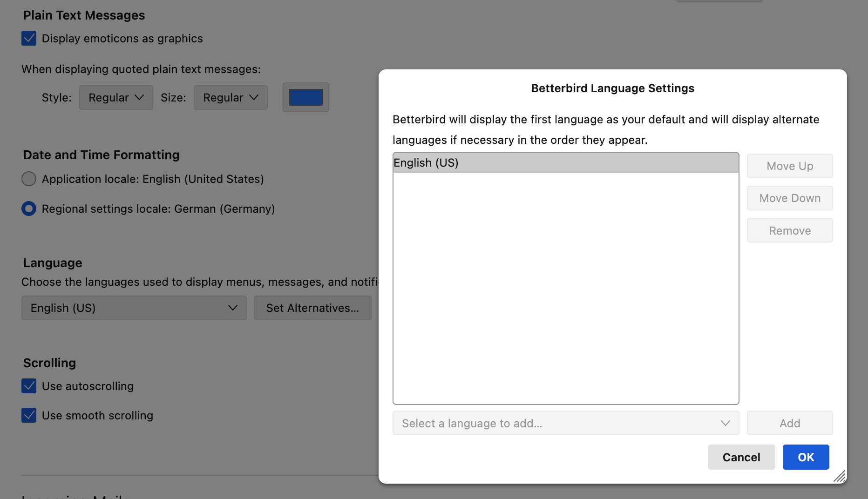Viewport: 868px width, 499px height.
Task: Select Regional settings locale: German (Germany)
Action: (x=29, y=209)
